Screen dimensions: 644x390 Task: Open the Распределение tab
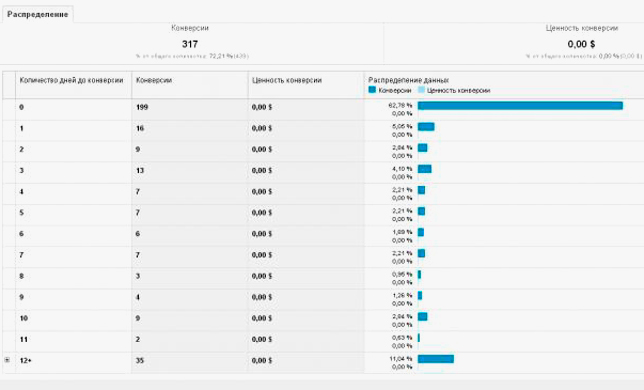click(37, 14)
